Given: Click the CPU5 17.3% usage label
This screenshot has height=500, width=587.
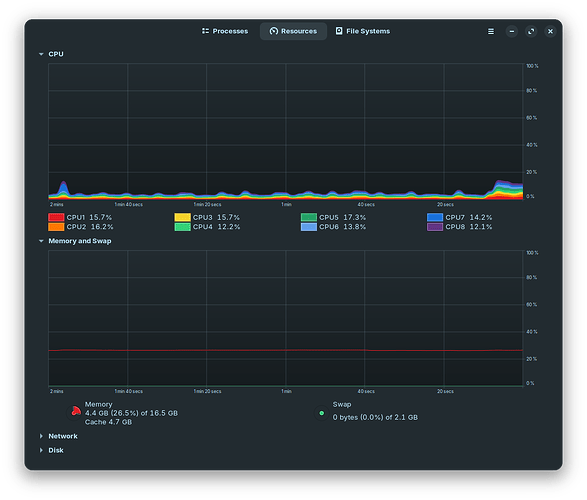Looking at the screenshot, I should [343, 217].
